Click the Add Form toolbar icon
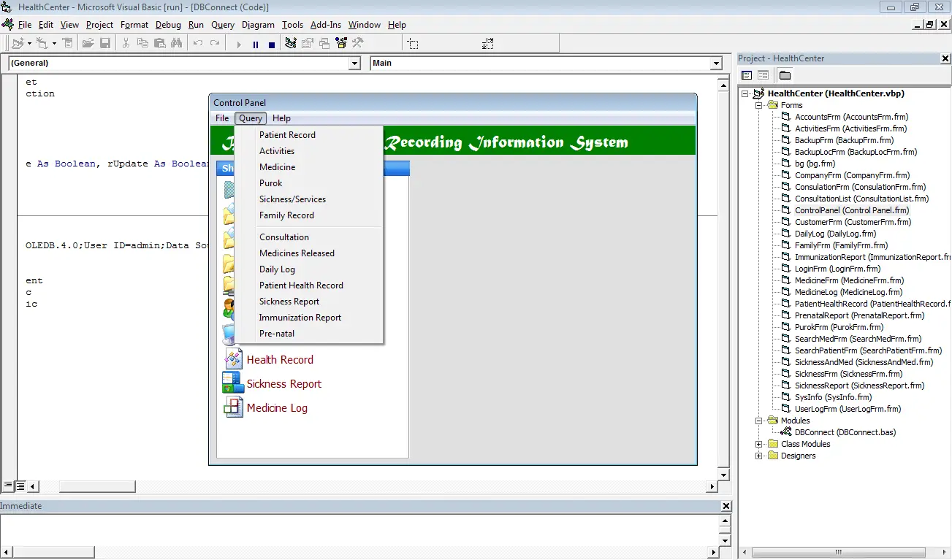Image resolution: width=952 pixels, height=560 pixels. coord(42,44)
